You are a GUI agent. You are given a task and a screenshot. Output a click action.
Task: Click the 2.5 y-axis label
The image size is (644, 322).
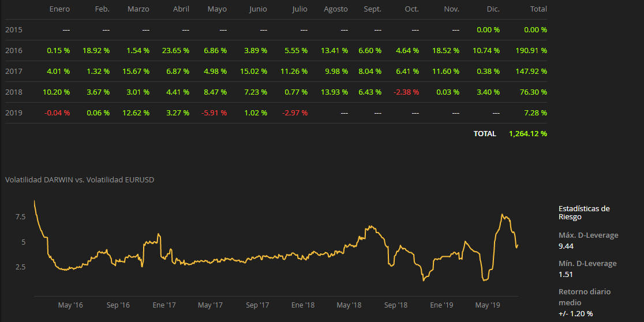pos(21,267)
